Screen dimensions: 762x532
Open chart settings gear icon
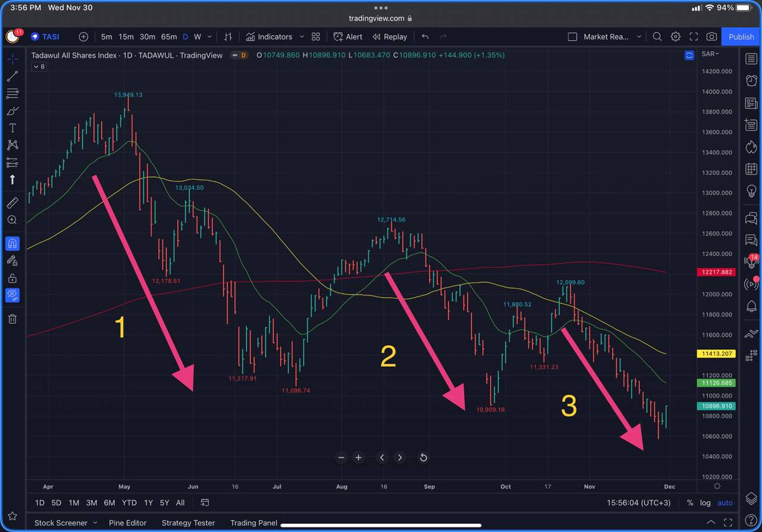coord(676,37)
